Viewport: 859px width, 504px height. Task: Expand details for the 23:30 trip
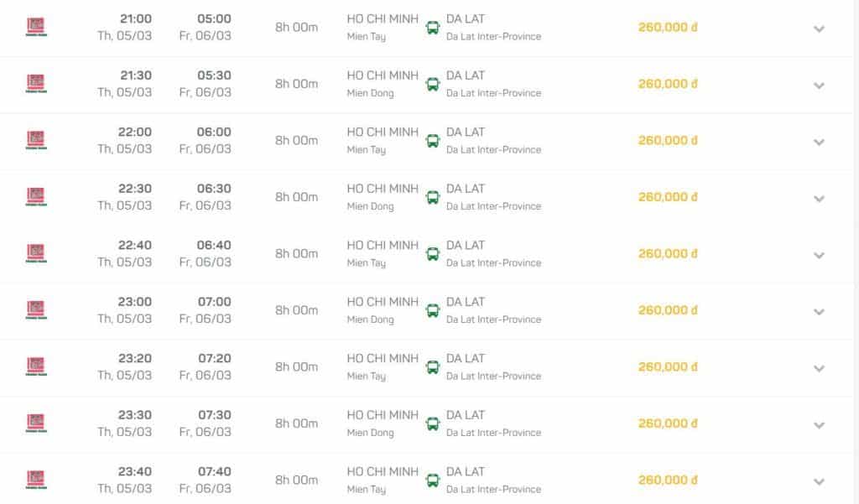pos(819,426)
